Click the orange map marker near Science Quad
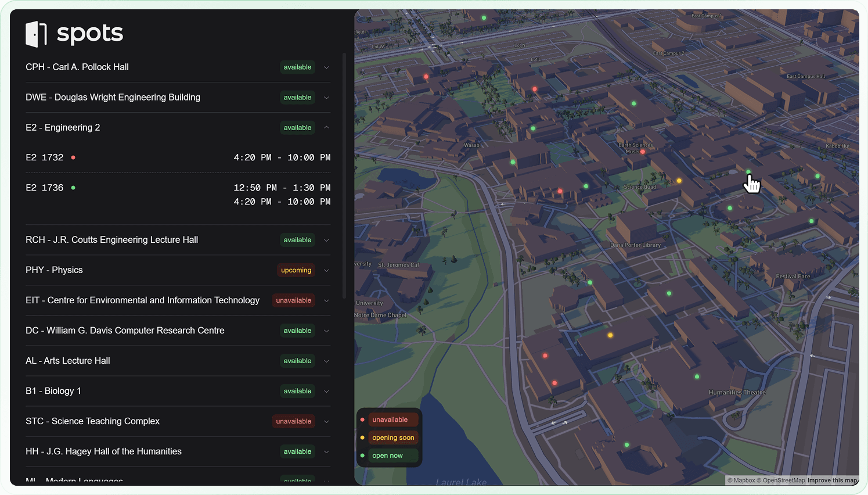The image size is (868, 495). pyautogui.click(x=679, y=181)
